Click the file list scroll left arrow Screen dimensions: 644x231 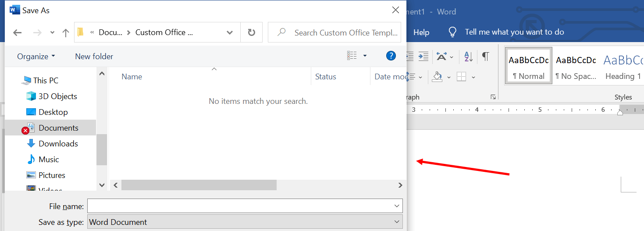point(116,185)
